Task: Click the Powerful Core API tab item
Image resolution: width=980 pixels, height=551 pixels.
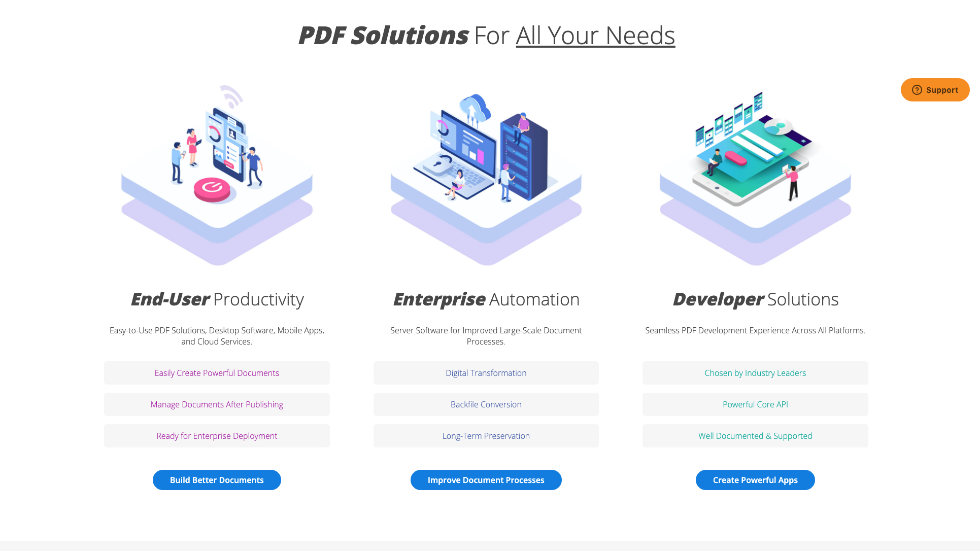Action: tap(755, 404)
